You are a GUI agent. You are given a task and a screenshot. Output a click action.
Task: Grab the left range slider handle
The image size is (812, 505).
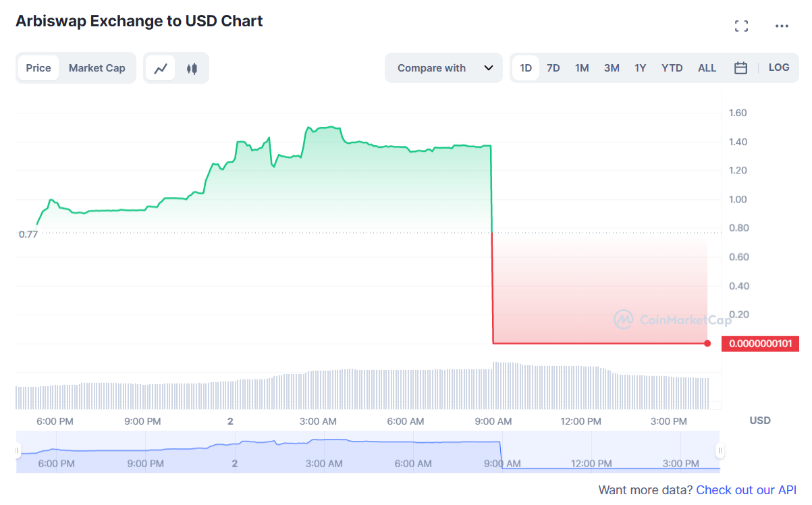click(18, 450)
